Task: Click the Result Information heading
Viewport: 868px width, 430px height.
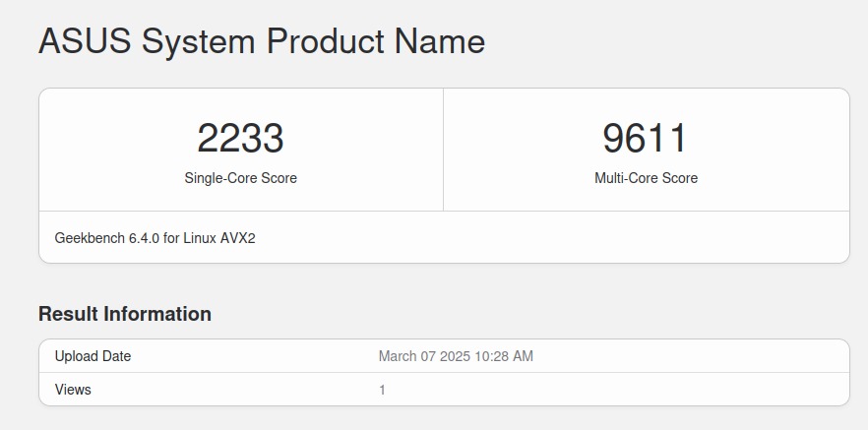Action: click(125, 314)
